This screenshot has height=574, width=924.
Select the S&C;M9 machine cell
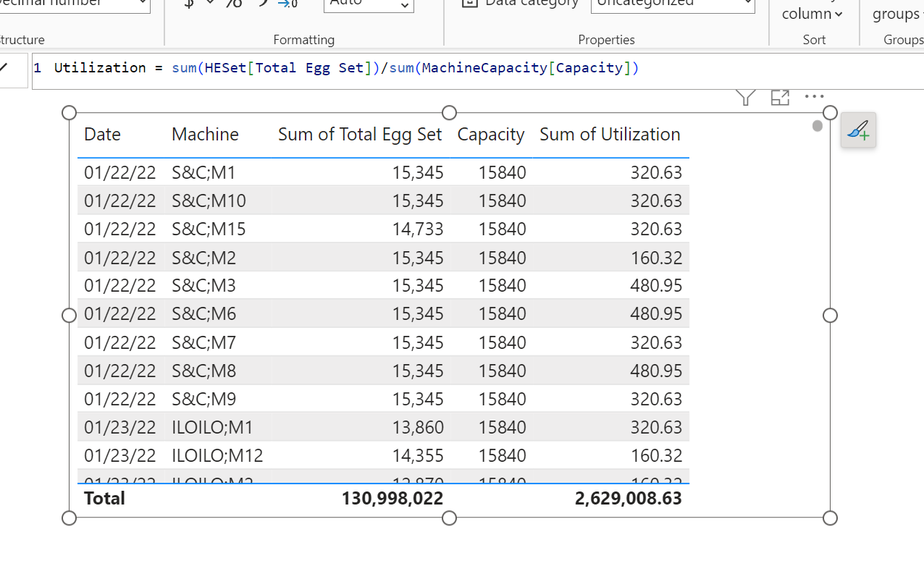pyautogui.click(x=203, y=399)
